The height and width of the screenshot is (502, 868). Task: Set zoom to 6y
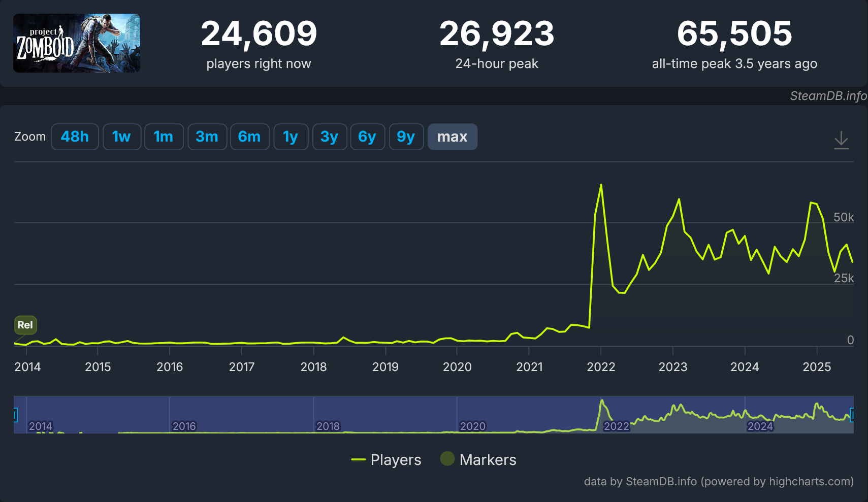coord(367,137)
